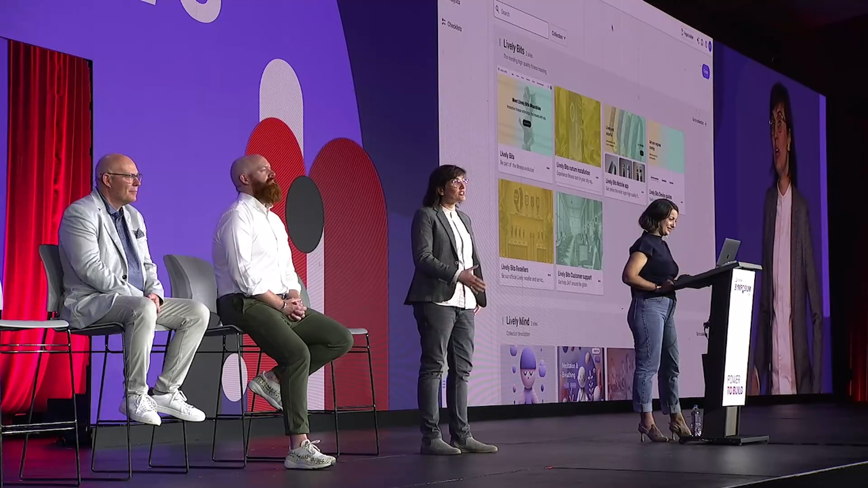The height and width of the screenshot is (488, 868).
Task: Switch to the Lively Mind collection section
Action: 519,321
